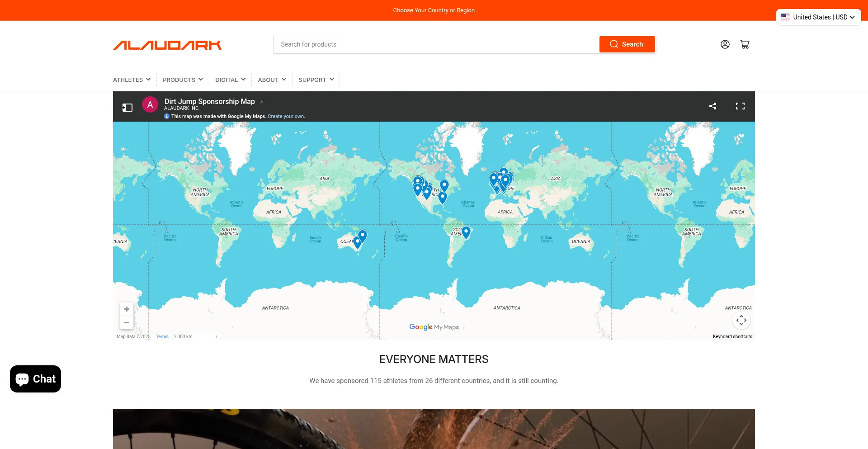Open the user account icon

pyautogui.click(x=725, y=44)
